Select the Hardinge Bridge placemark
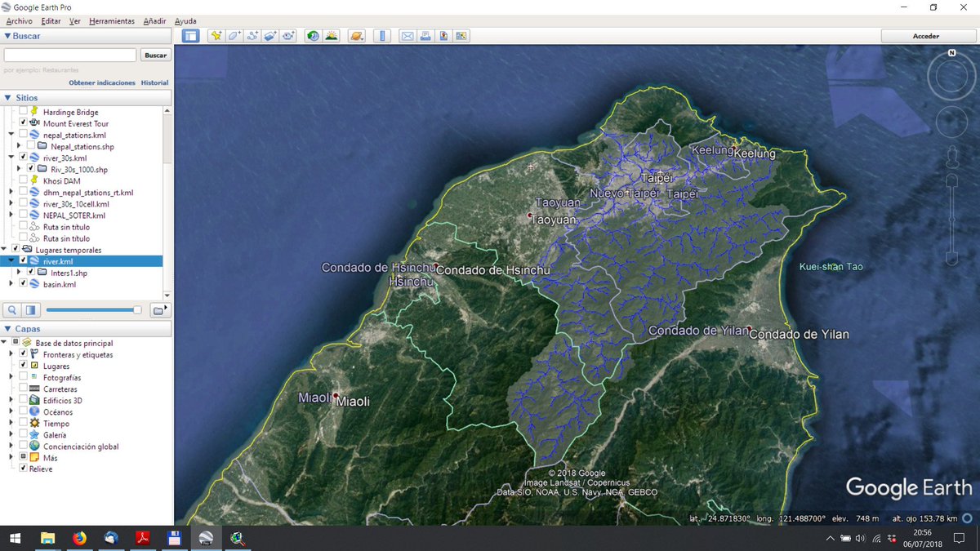Viewport: 980px width, 551px height. [x=70, y=112]
